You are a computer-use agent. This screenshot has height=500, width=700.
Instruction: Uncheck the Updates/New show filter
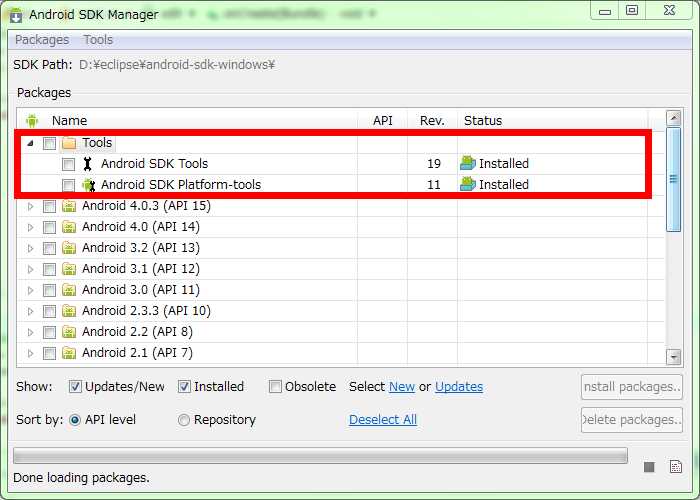pos(75,387)
